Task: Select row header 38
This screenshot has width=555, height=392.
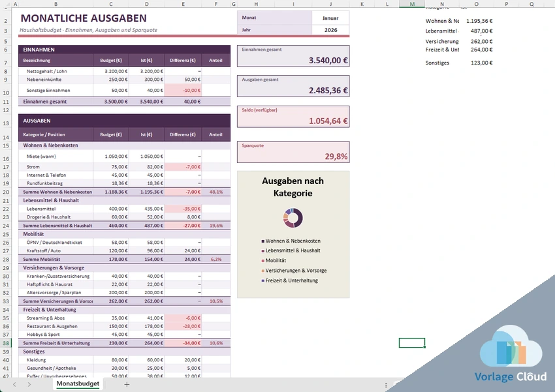Action: [6, 343]
